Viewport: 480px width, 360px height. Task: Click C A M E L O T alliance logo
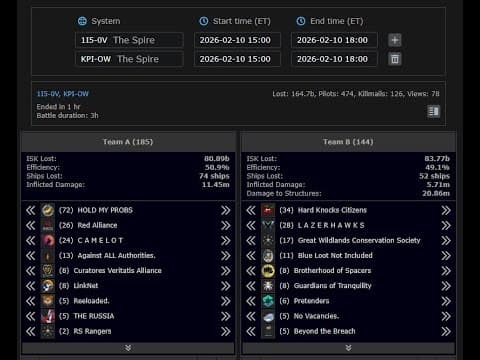coord(48,240)
